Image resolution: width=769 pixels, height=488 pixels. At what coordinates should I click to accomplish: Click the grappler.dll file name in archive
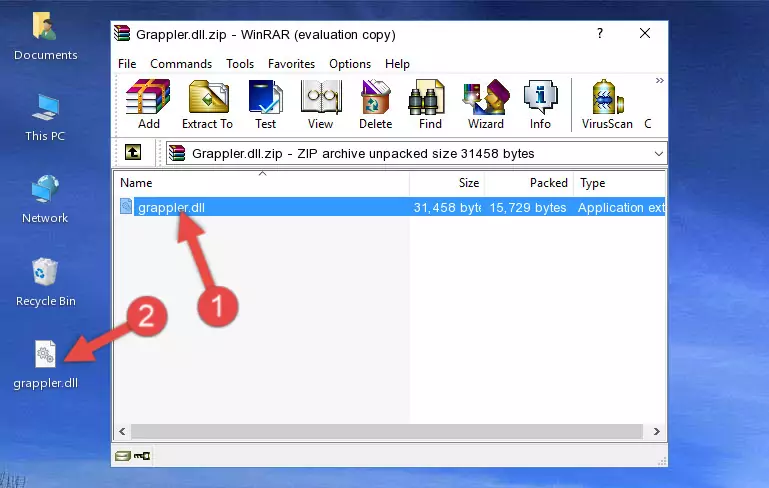[x=171, y=207]
